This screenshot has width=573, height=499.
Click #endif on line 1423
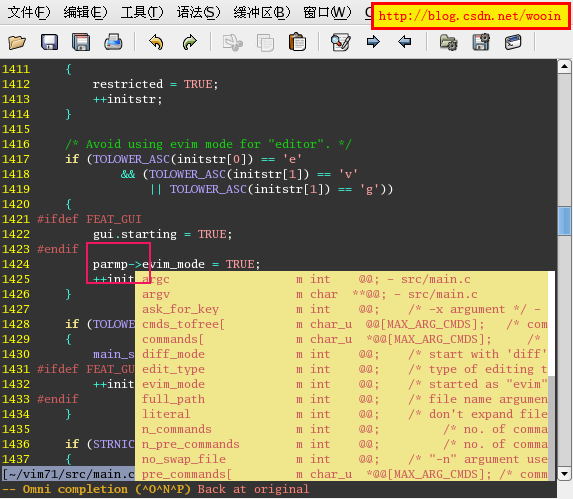click(58, 249)
